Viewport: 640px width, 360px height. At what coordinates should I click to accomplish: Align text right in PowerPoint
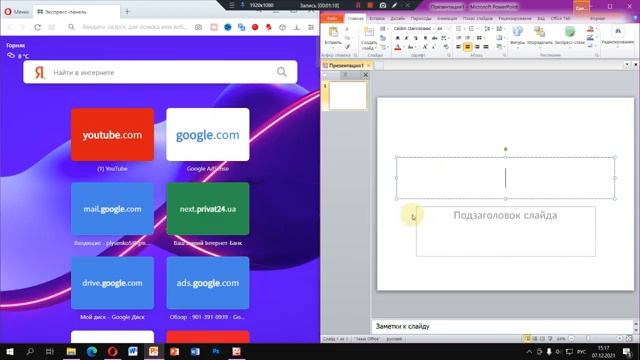pos(477,47)
